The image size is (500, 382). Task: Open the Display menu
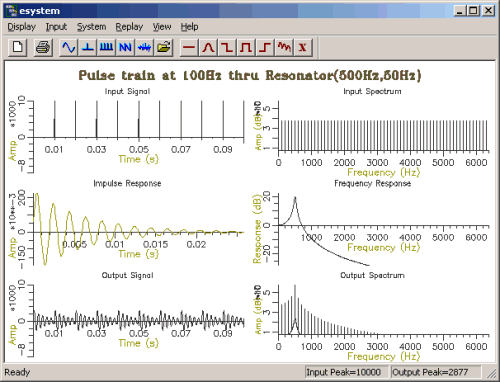(x=22, y=27)
